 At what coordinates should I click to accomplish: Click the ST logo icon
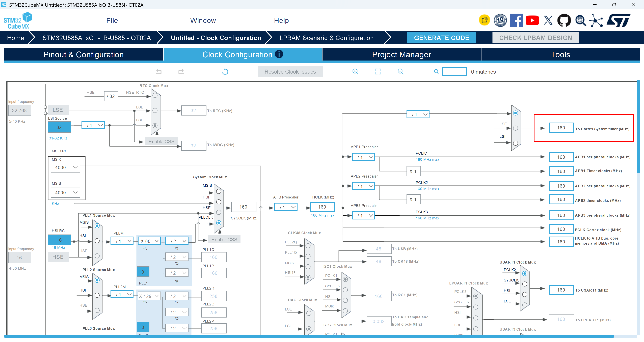point(619,20)
